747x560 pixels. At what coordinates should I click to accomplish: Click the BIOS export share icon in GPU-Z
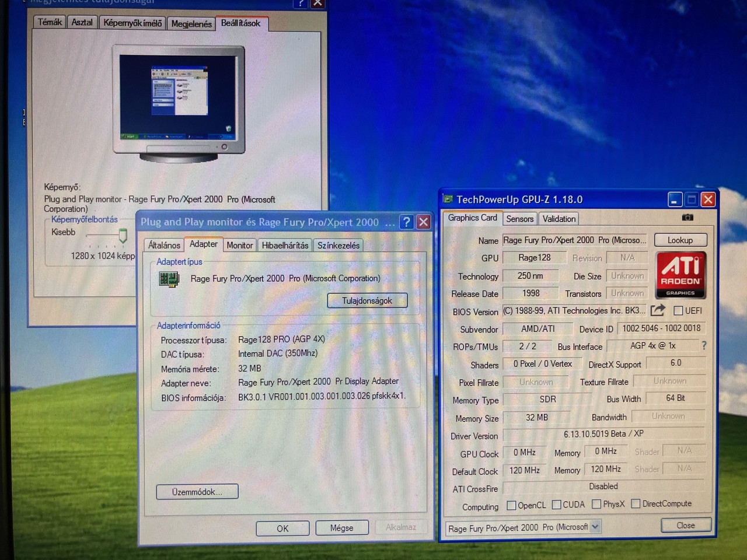[658, 310]
